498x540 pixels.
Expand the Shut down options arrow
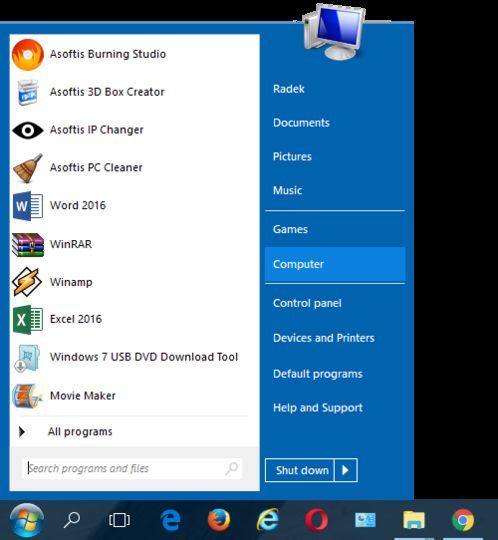point(346,470)
